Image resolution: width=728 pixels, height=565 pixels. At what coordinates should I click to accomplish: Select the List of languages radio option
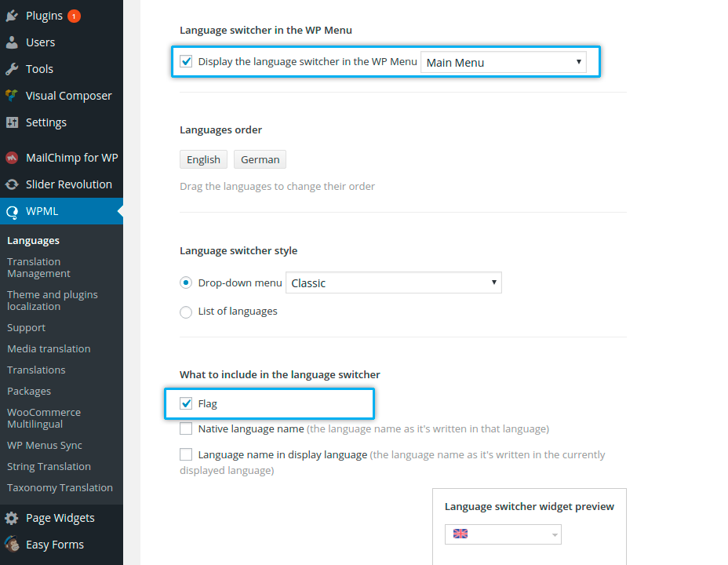[186, 312]
